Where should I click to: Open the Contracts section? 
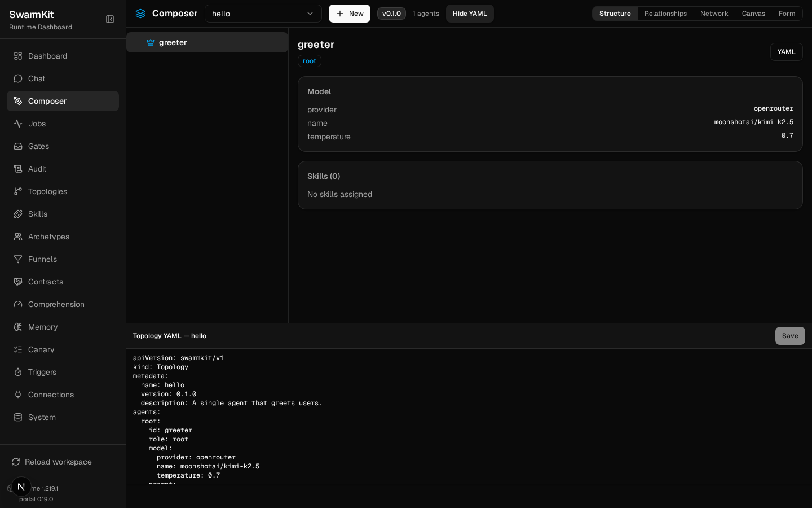point(63,282)
